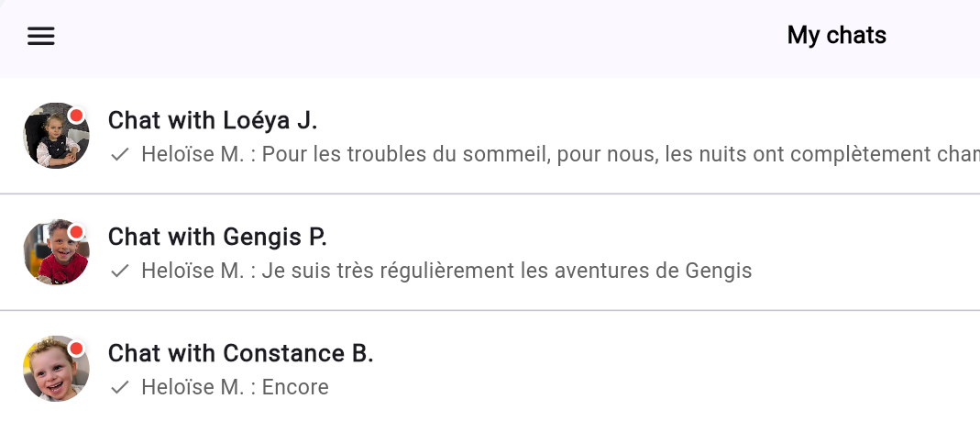Screen dimensions: 980x421
Task: Click the red unread dot on Loéya's avatar
Action: (x=77, y=116)
